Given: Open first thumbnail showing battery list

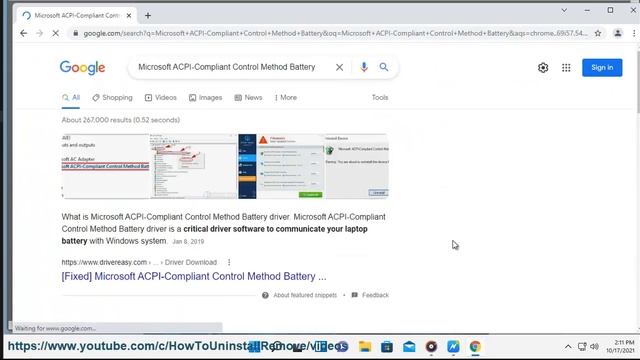Looking at the screenshot, I should point(105,166).
